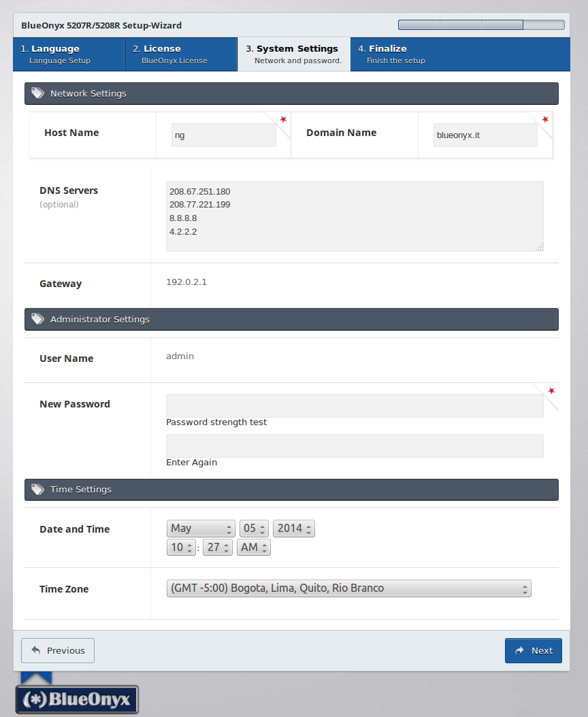Image resolution: width=588 pixels, height=717 pixels.
Task: Click the Domain Name input field
Action: pyautogui.click(x=485, y=135)
